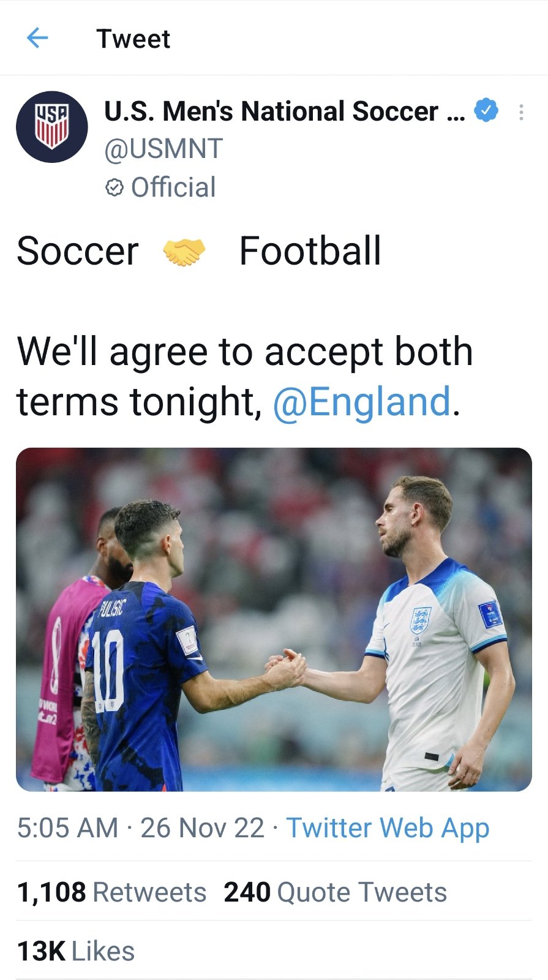The image size is (548, 980).
Task: Click the Official label checkmark icon
Action: 114,187
